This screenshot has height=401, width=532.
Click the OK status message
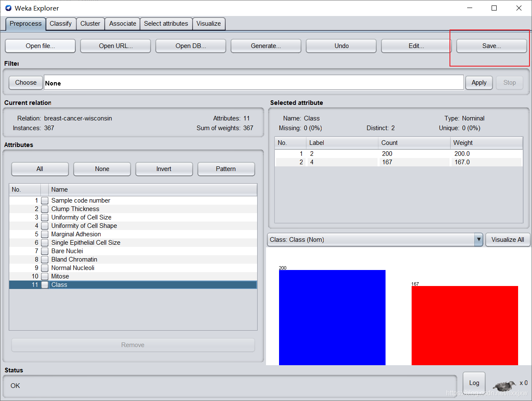pyautogui.click(x=15, y=385)
